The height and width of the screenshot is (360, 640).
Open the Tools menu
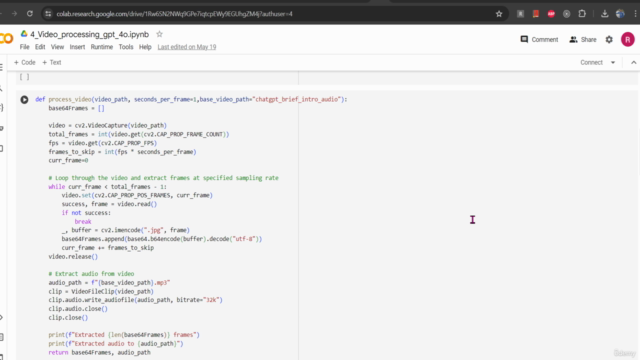[126, 47]
